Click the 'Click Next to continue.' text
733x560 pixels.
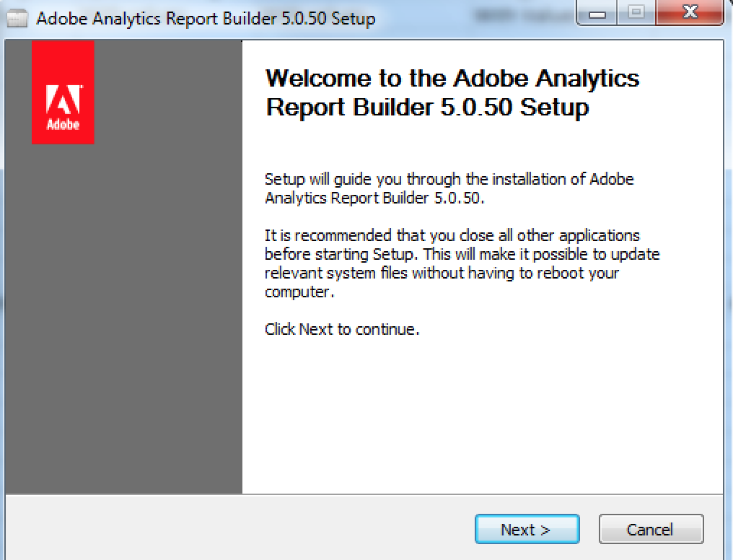(x=342, y=330)
